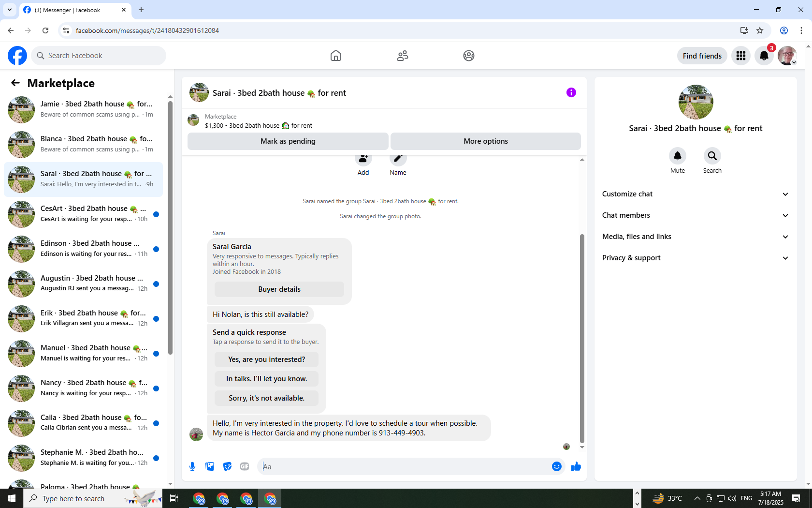Expand Media, files and links
The image size is (812, 508).
point(696,237)
